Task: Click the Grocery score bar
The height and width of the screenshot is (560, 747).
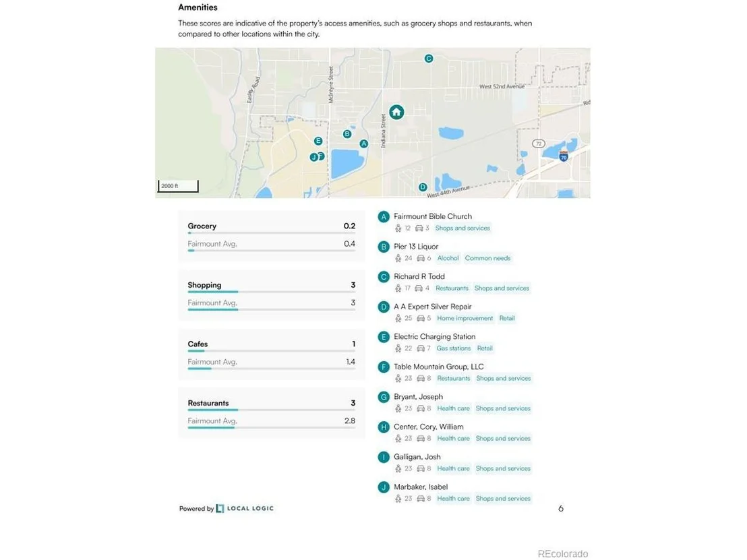Action: tap(272, 233)
